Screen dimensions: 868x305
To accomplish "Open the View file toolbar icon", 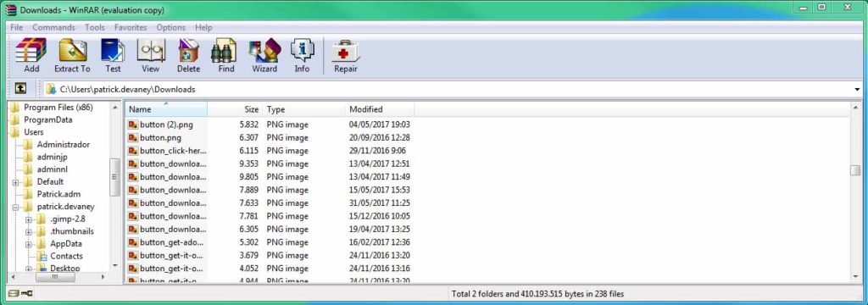I will (x=151, y=50).
